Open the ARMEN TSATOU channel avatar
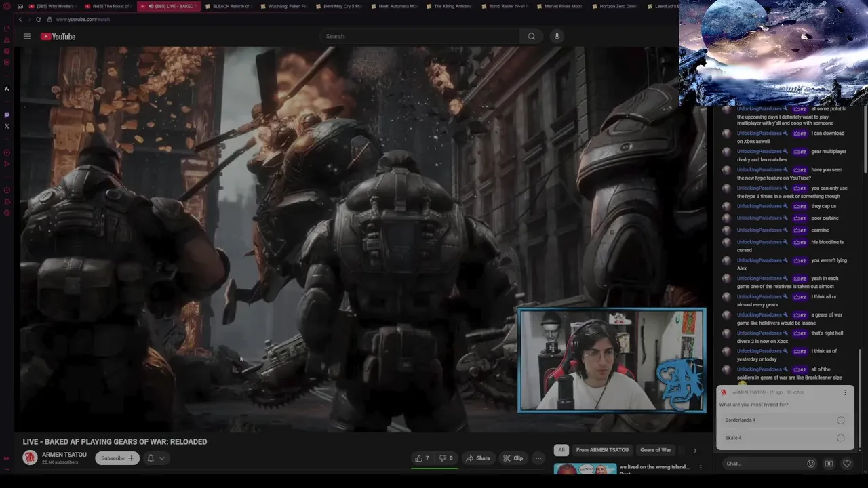The image size is (868, 488). [30, 457]
